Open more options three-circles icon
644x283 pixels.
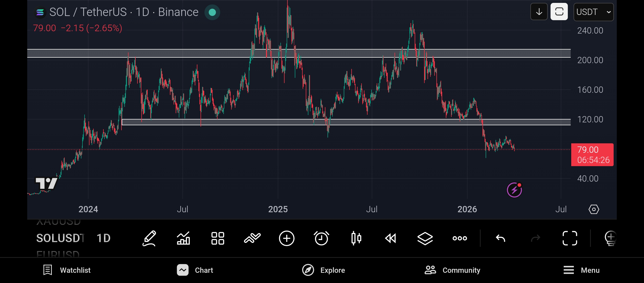pos(460,238)
